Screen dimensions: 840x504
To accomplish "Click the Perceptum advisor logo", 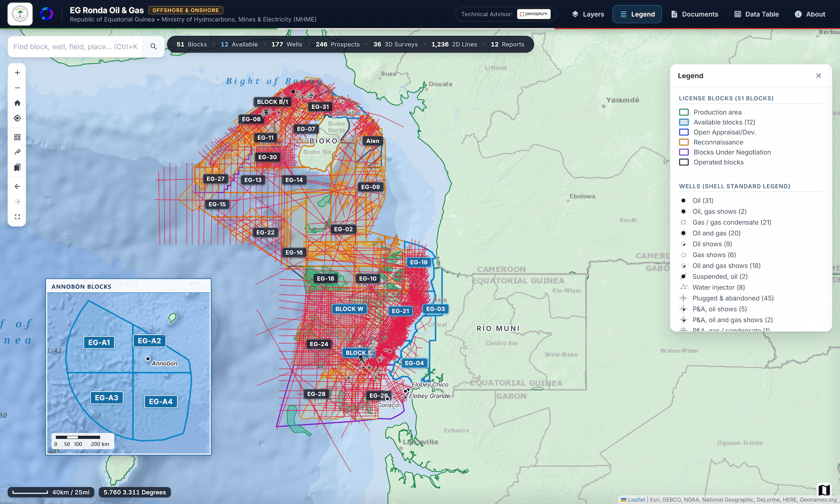I will click(534, 14).
